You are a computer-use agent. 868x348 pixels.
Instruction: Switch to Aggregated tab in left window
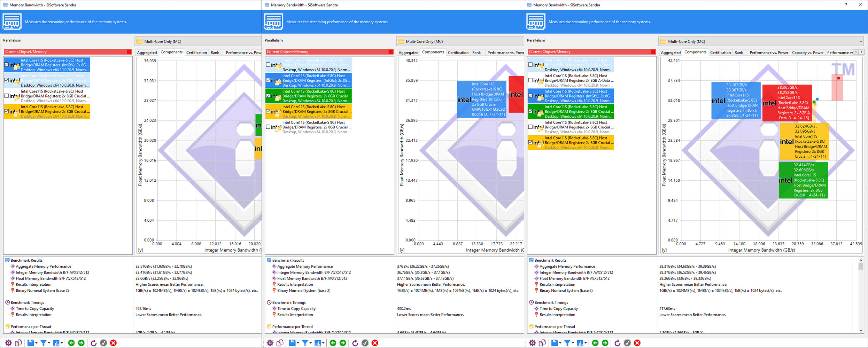click(x=147, y=53)
